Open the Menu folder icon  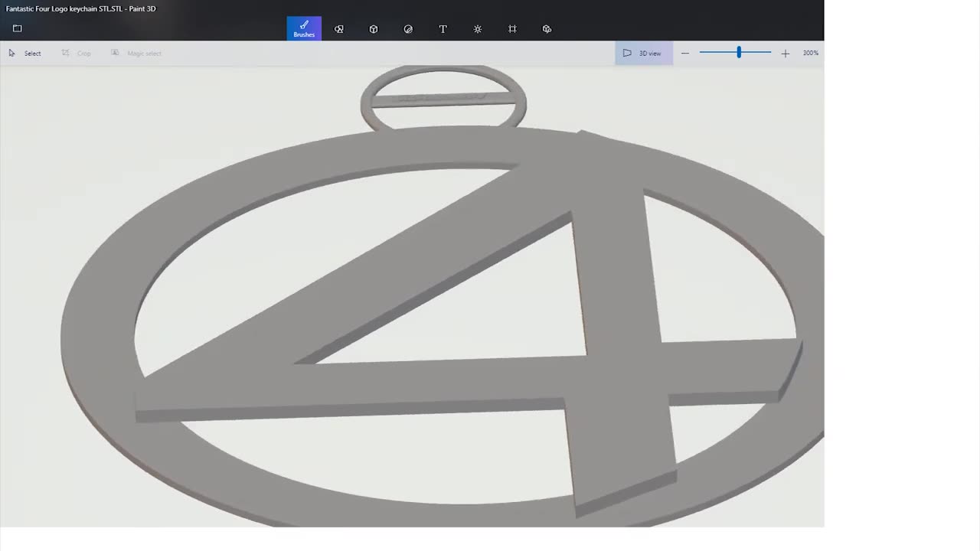(17, 28)
